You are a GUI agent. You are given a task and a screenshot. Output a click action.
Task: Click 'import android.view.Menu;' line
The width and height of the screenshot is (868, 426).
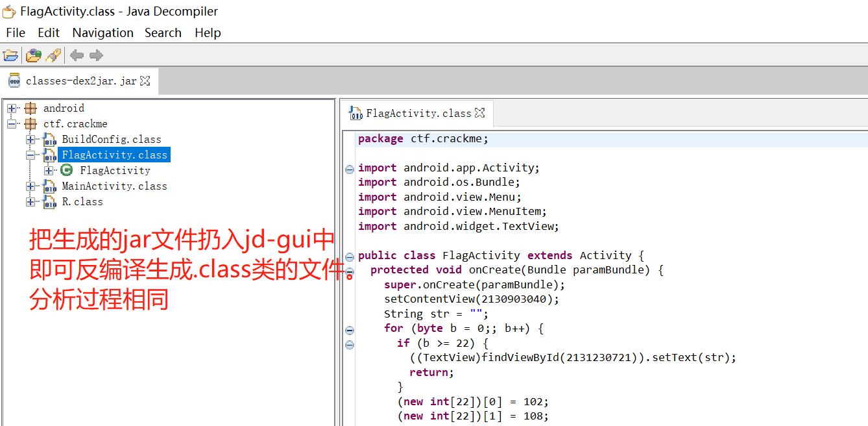pos(440,197)
